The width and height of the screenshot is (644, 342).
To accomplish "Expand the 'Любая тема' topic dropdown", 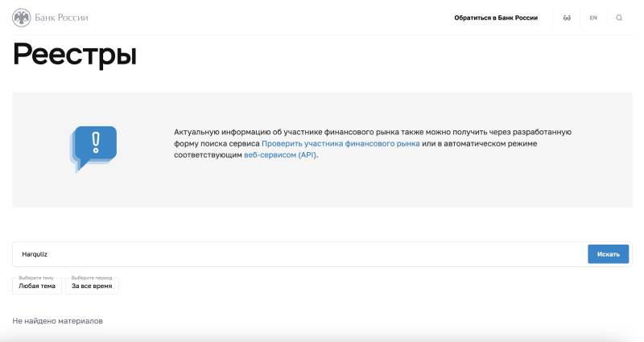I will [37, 286].
